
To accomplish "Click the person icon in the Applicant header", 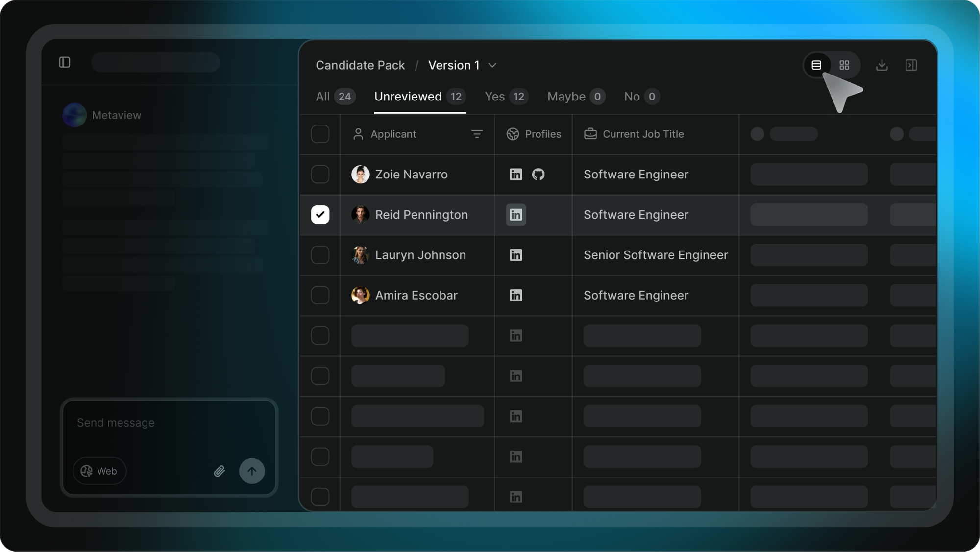I will click(x=358, y=134).
